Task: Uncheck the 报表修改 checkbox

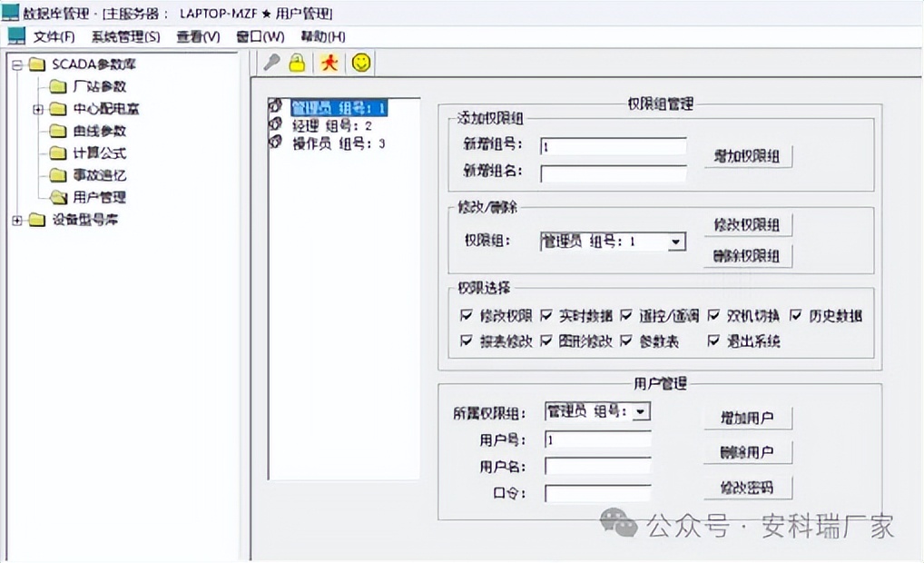Action: (467, 341)
